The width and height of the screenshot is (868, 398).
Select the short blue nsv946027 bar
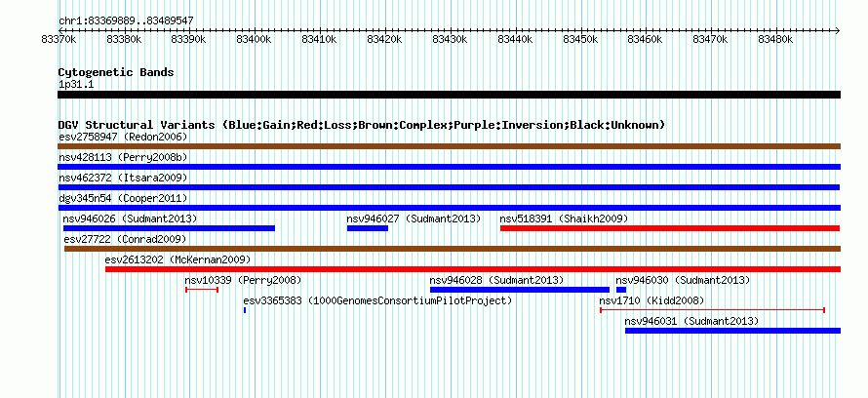[x=368, y=228]
